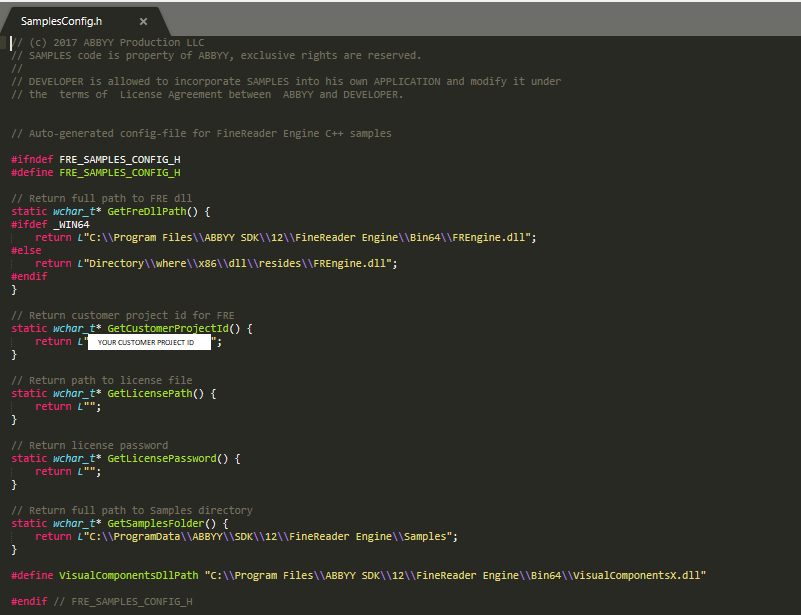Place cursor on GetFreDllPath function name
Image resolution: width=801 pixels, height=615 pixels.
click(148, 211)
